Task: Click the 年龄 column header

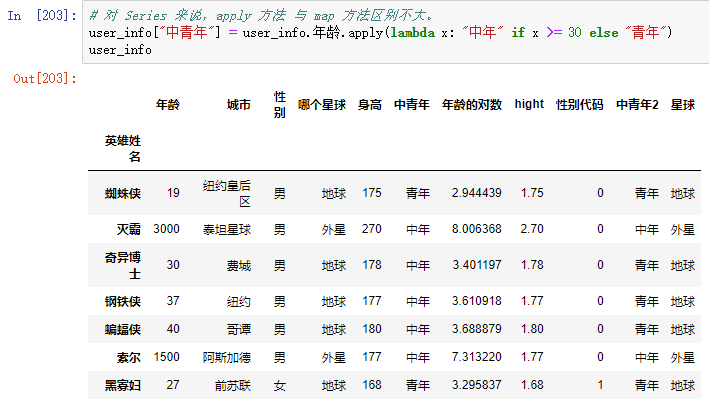Action: 168,105
